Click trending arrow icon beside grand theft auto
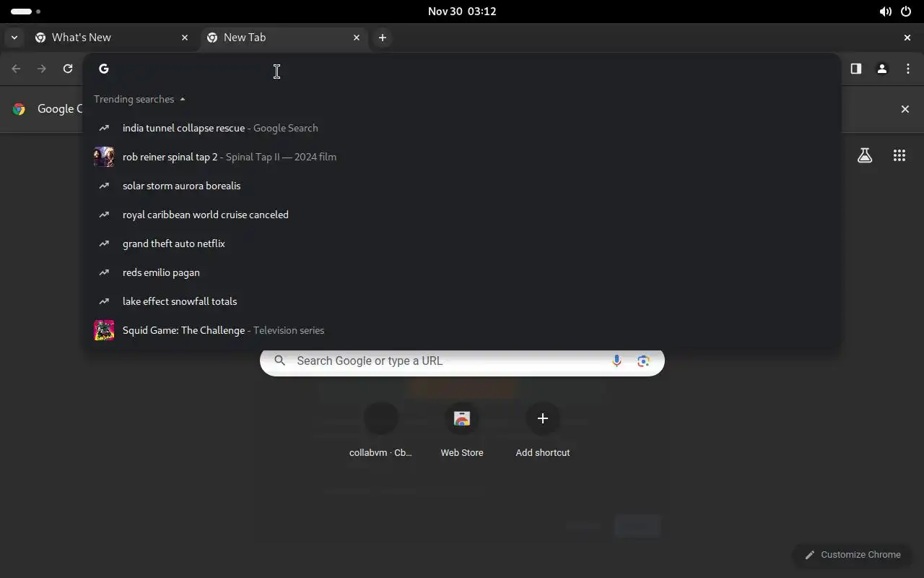 click(x=104, y=243)
